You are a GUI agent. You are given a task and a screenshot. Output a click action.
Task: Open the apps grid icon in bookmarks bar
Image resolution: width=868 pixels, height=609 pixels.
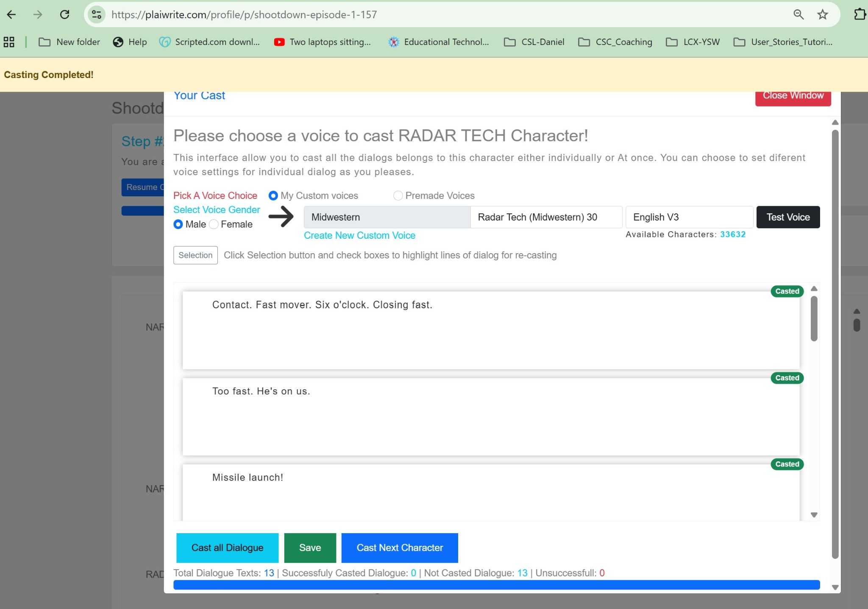point(9,42)
